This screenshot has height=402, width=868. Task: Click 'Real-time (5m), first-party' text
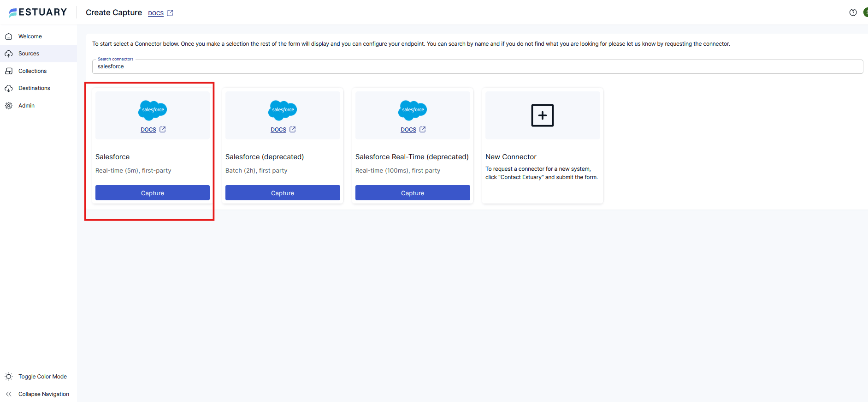[133, 171]
